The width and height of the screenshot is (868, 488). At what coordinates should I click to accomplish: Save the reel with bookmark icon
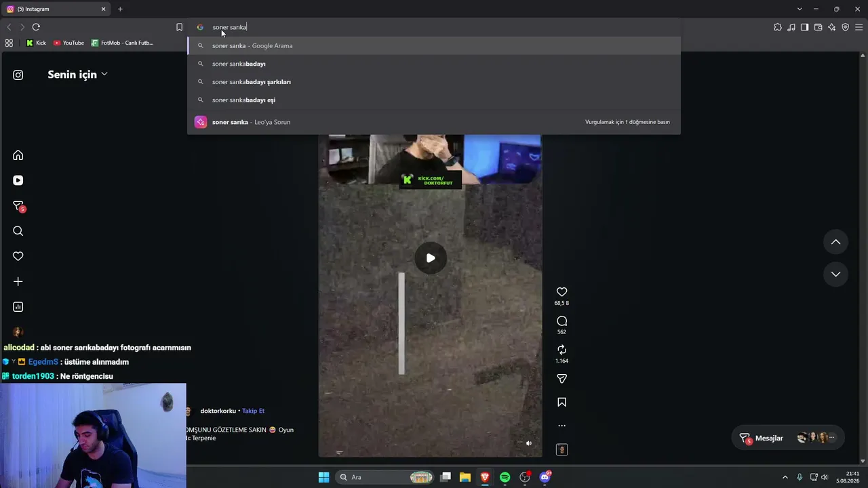(561, 402)
